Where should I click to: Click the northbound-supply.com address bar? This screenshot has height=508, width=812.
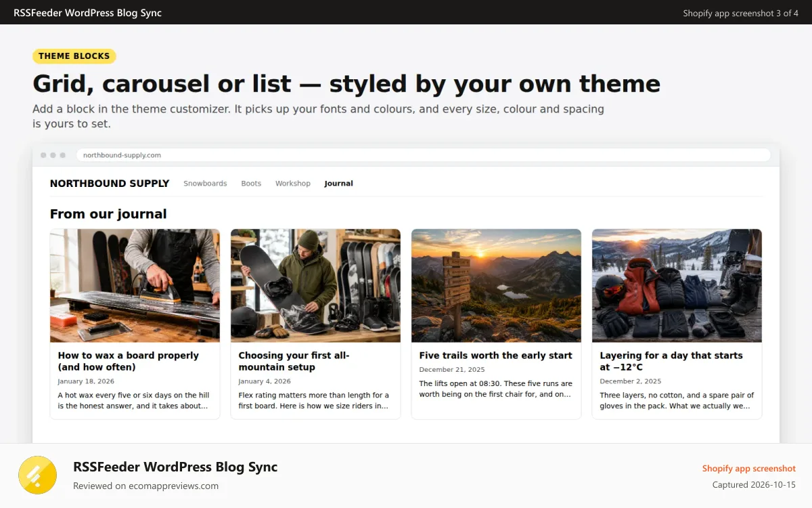click(424, 155)
